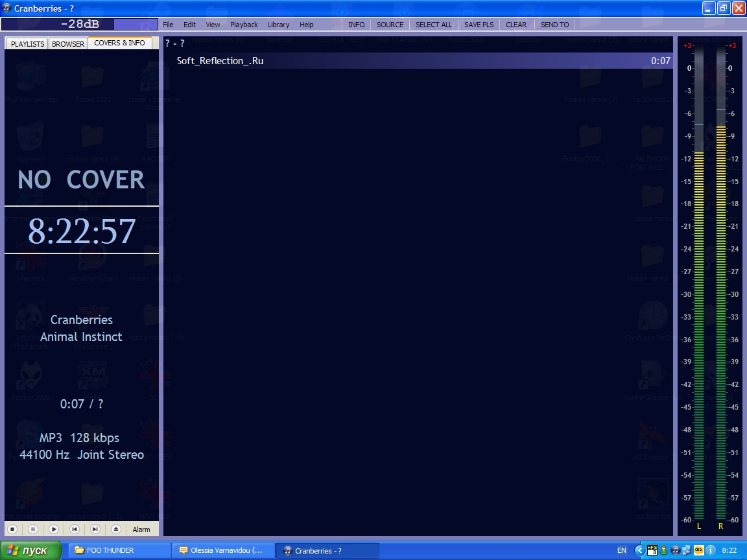The image size is (747, 560).
Task: Click SAVE PLS toolbar button
Action: 479,25
